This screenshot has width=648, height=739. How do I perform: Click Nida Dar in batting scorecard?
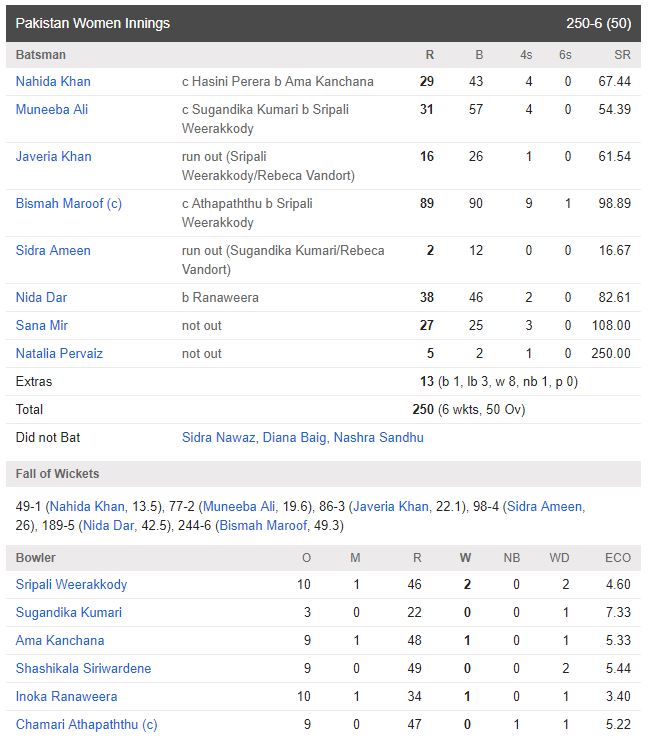pyautogui.click(x=41, y=297)
